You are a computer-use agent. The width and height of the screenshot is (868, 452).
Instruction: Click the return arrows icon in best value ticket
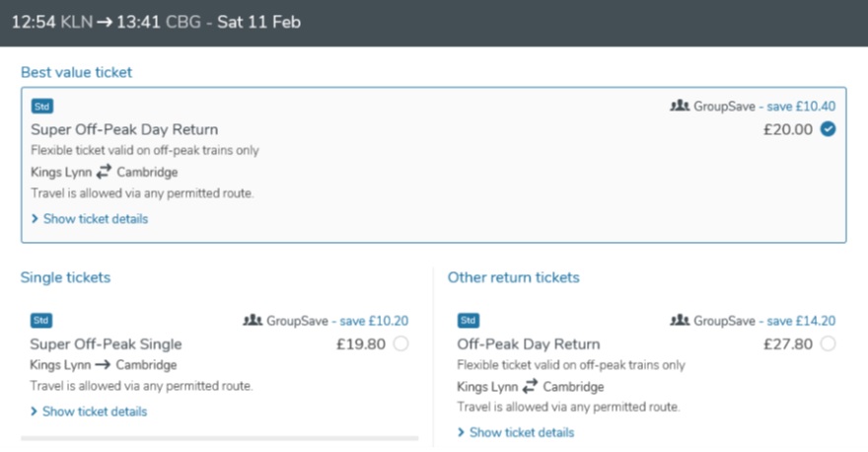click(x=104, y=172)
